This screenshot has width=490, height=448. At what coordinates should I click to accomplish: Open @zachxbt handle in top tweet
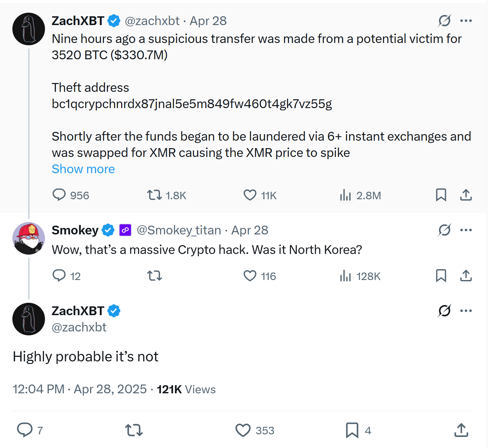pyautogui.click(x=152, y=21)
